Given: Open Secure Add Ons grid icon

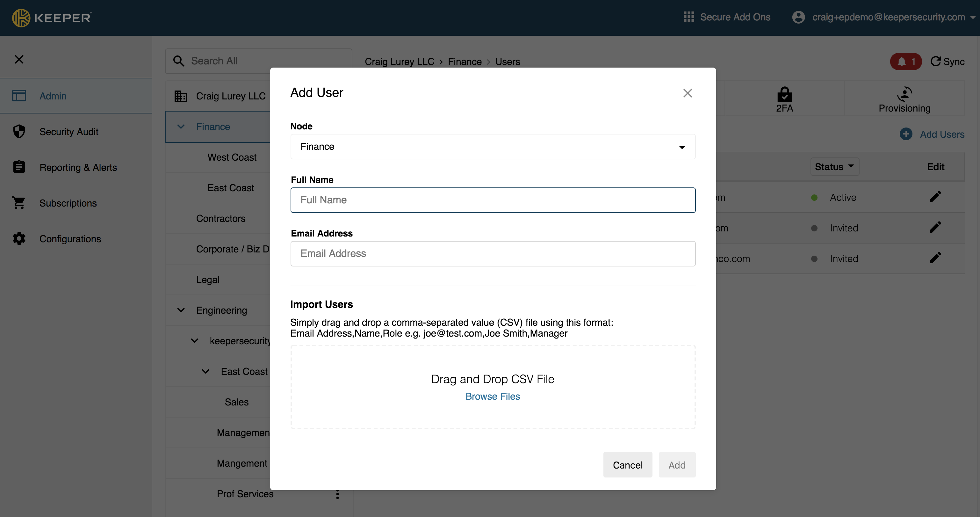Looking at the screenshot, I should pyautogui.click(x=688, y=17).
